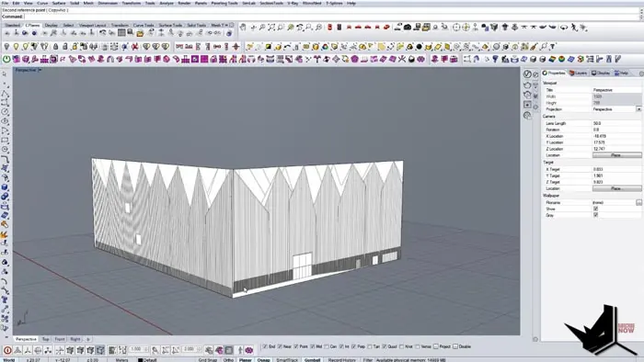Open the Surface menu
This screenshot has height=362, width=644.
tap(59, 3)
